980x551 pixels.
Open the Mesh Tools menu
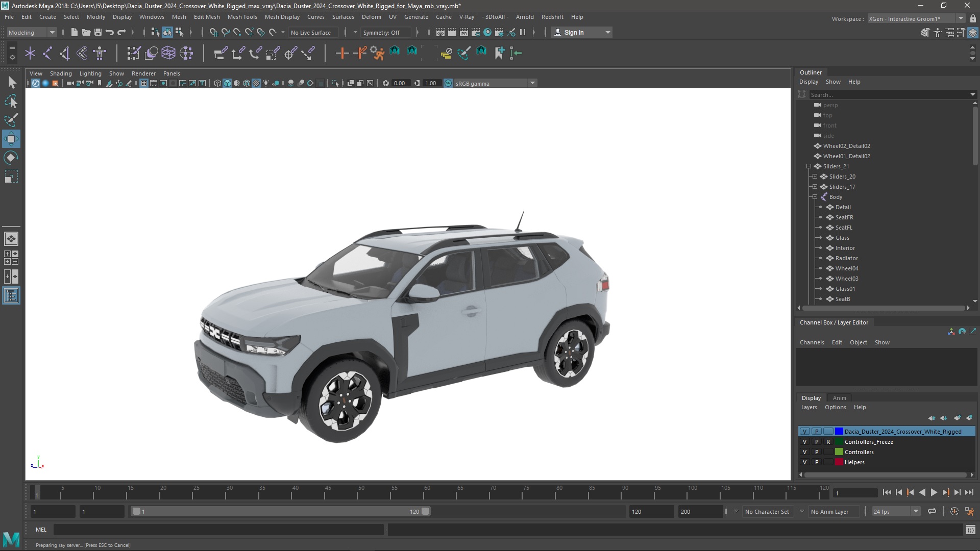click(242, 17)
